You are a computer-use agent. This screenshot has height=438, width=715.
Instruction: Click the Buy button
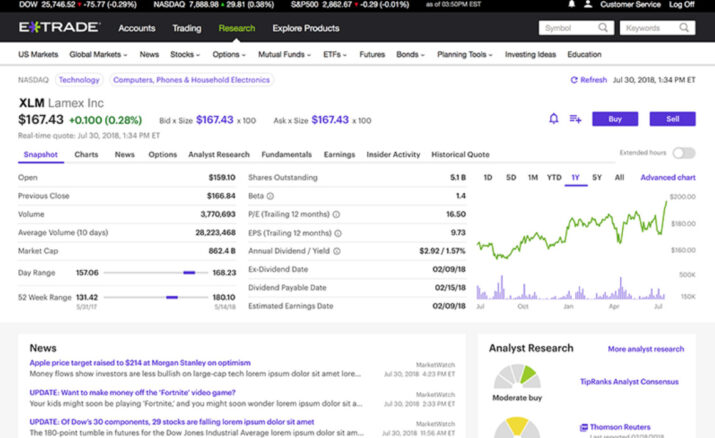[x=615, y=119]
